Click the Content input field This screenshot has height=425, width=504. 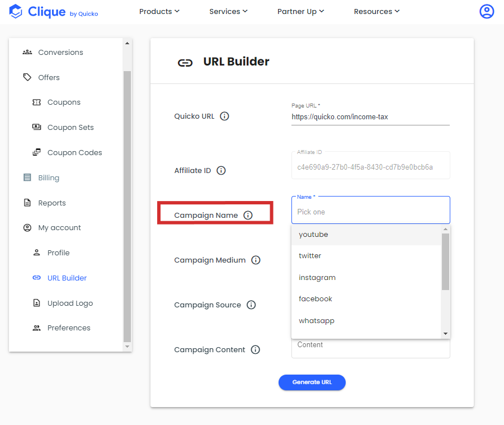pos(371,348)
